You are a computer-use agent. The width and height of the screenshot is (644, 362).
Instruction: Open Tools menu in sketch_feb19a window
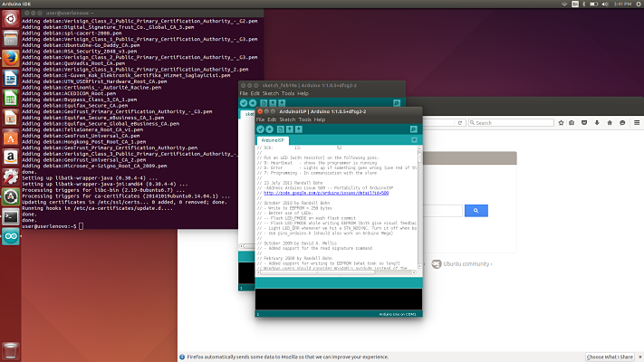click(x=288, y=93)
